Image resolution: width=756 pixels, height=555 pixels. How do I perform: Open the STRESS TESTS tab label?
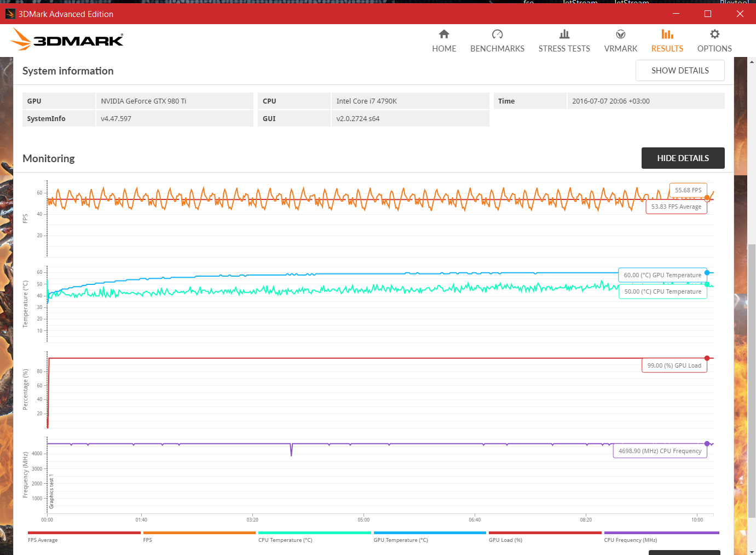[x=564, y=49]
